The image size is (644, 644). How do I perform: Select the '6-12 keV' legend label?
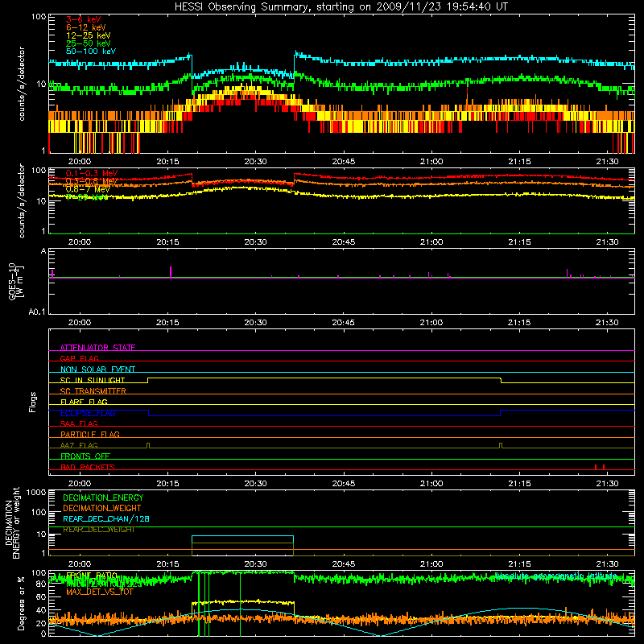pos(85,27)
